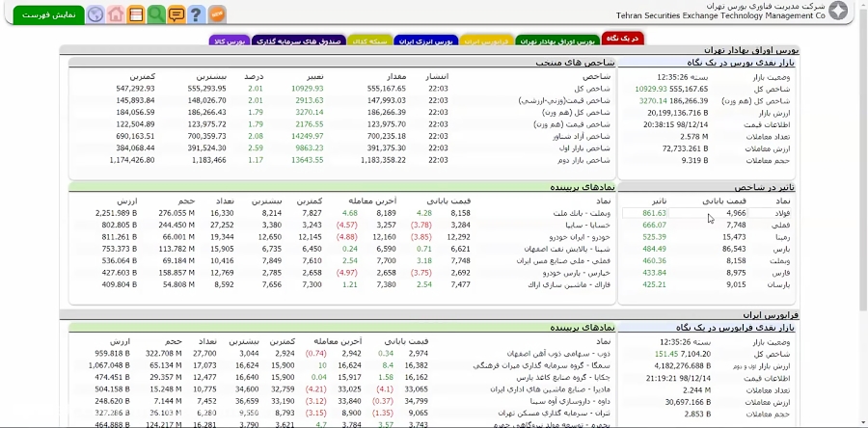Click the trade value 72,733.261 B

(x=685, y=148)
